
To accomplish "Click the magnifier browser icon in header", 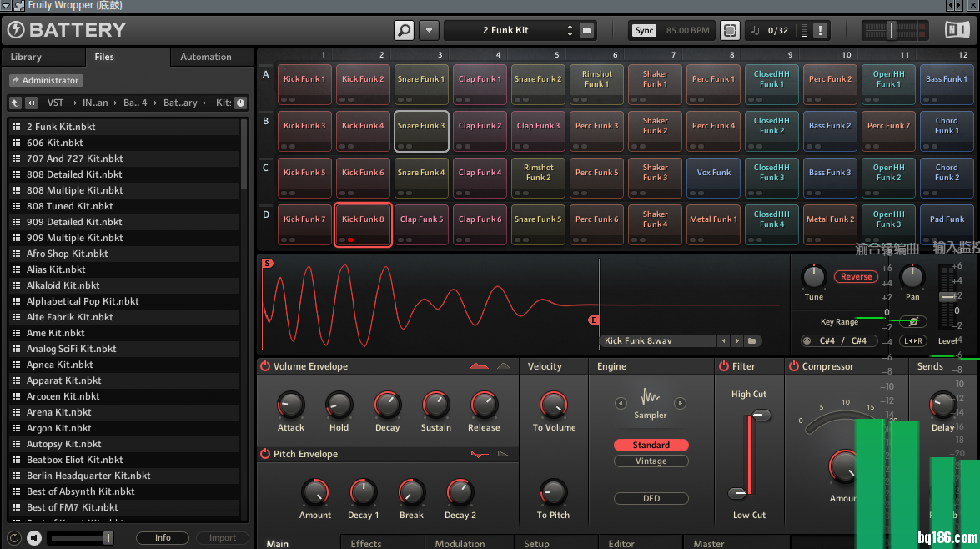I will pyautogui.click(x=404, y=30).
